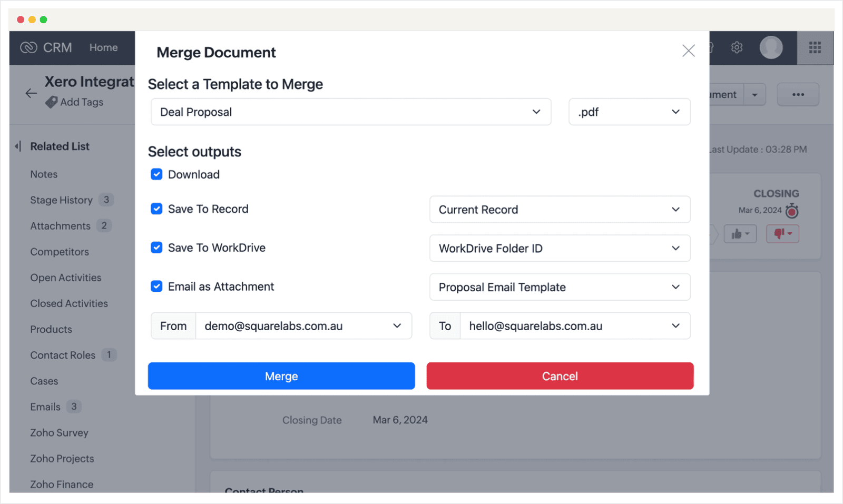Screen dimensions: 843x504
Task: Click the red Cancel button
Action: point(560,376)
